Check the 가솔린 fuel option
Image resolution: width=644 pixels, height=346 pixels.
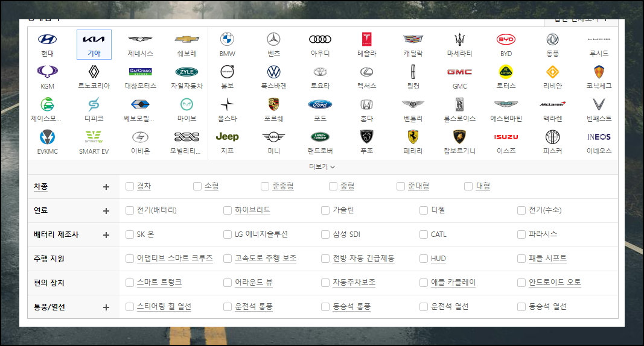pos(325,210)
